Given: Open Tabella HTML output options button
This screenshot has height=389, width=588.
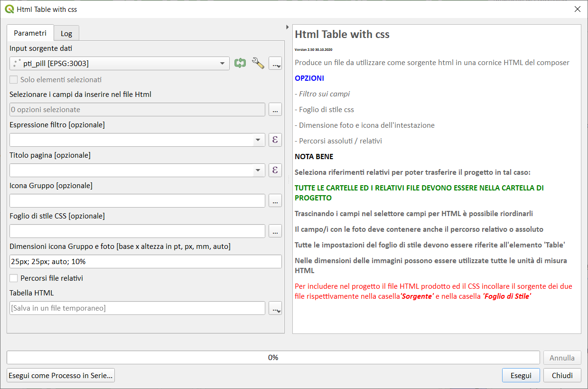Looking at the screenshot, I should click(275, 308).
